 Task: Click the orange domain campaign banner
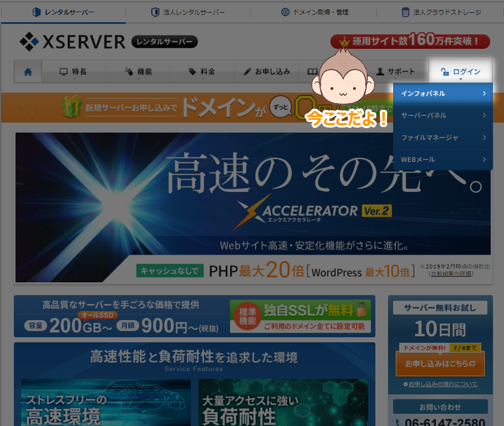point(197,108)
